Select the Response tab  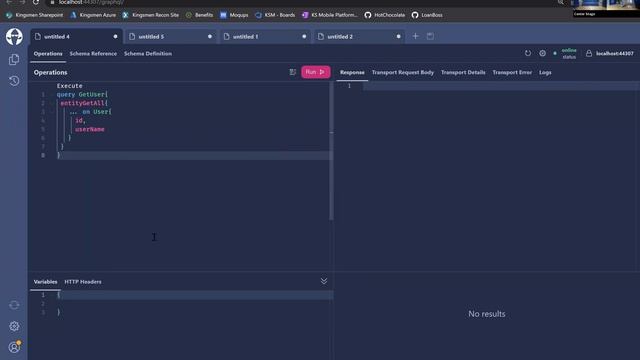point(352,72)
